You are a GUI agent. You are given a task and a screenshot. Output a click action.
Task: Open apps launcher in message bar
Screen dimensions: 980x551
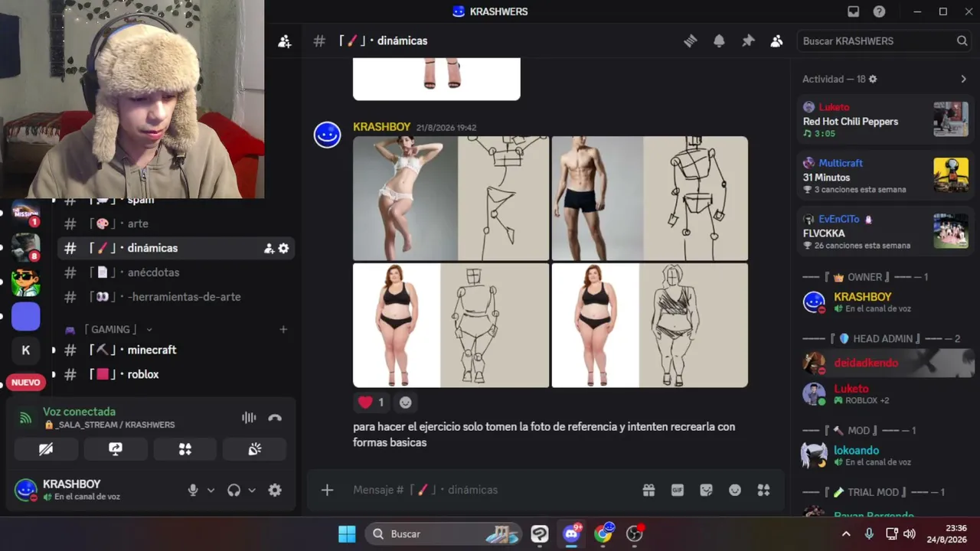point(763,490)
